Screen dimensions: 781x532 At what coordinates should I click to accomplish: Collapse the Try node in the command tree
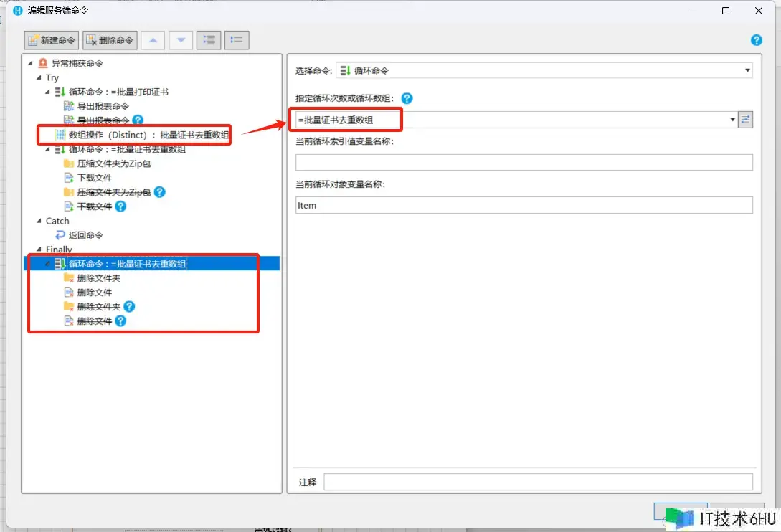click(x=39, y=77)
